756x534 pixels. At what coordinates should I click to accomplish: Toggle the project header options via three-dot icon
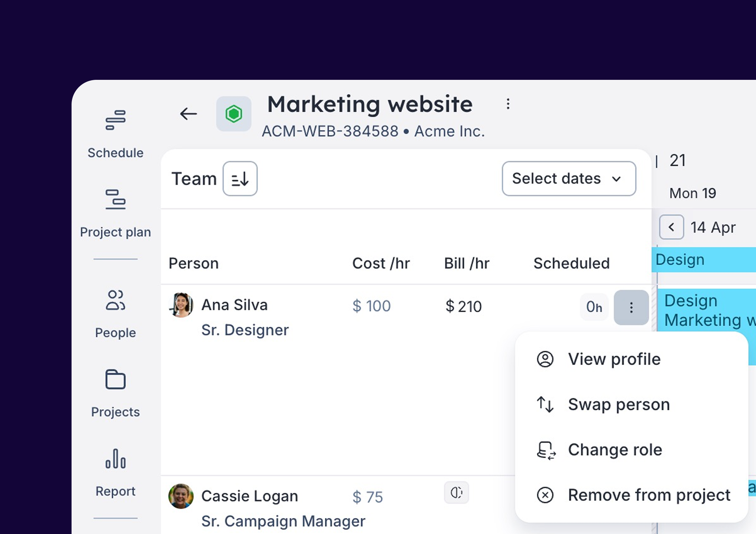click(x=508, y=104)
